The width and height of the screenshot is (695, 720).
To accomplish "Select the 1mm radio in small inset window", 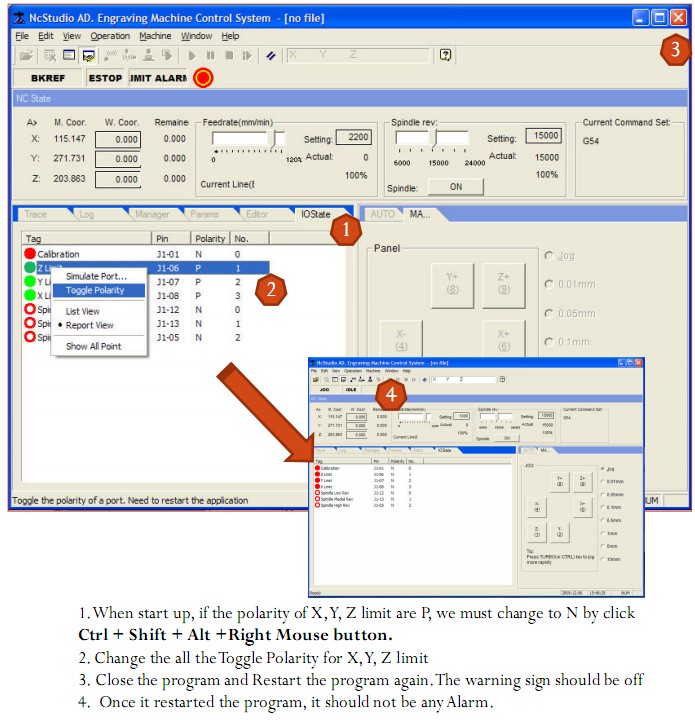I will 603,533.
